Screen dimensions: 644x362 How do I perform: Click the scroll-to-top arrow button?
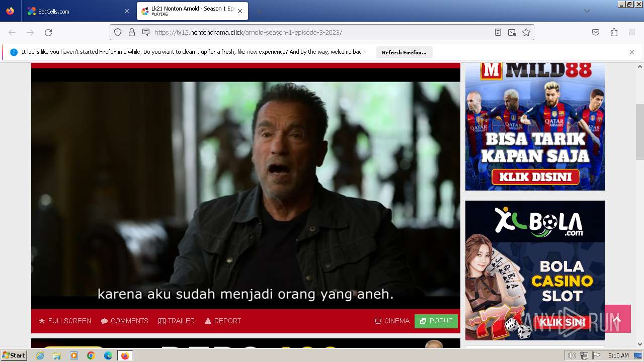tap(617, 319)
